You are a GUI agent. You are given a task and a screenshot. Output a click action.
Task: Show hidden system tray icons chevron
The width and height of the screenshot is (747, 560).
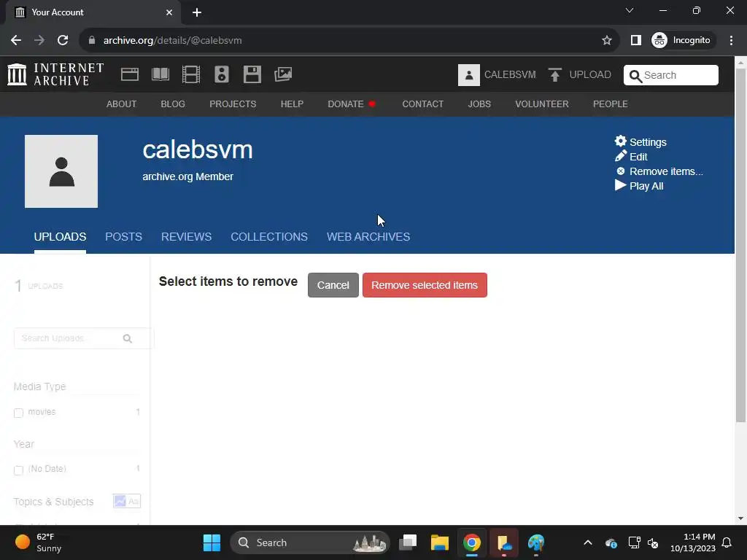click(x=588, y=542)
